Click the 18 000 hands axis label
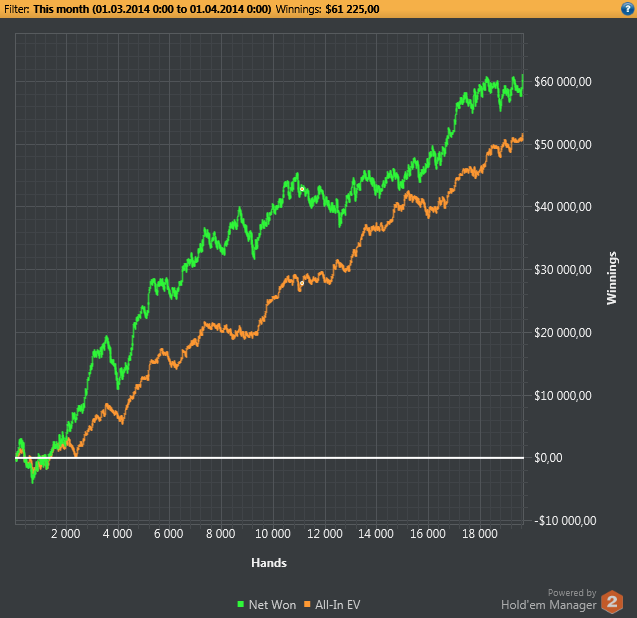The height and width of the screenshot is (618, 637). pyautogui.click(x=480, y=533)
